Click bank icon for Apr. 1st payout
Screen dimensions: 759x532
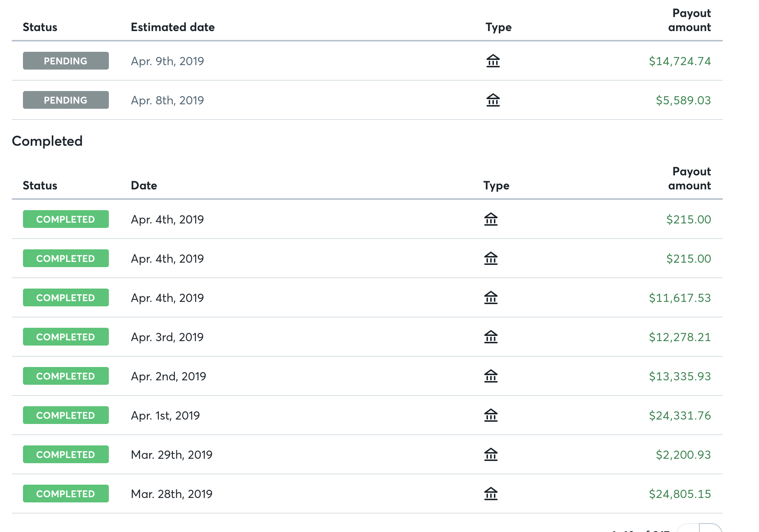491,415
